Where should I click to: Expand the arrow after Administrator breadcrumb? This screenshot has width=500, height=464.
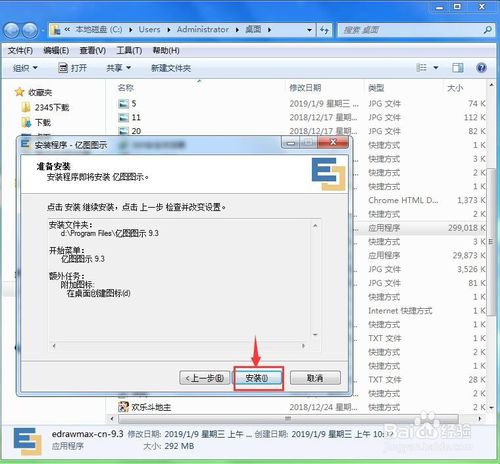click(x=237, y=30)
